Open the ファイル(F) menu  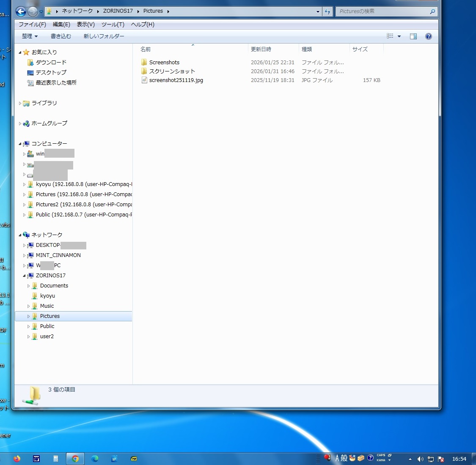[32, 25]
